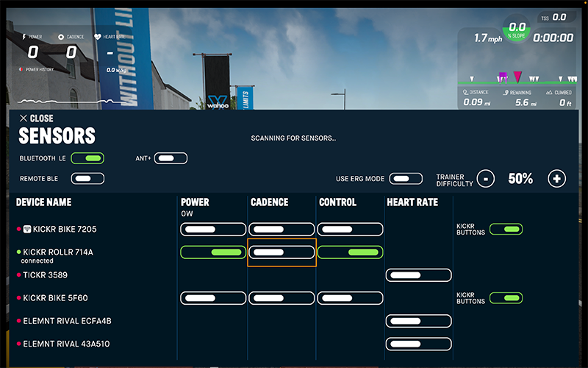Click the purple marker on route profile
Image resolution: width=588 pixels, height=368 pixels.
click(x=503, y=77)
